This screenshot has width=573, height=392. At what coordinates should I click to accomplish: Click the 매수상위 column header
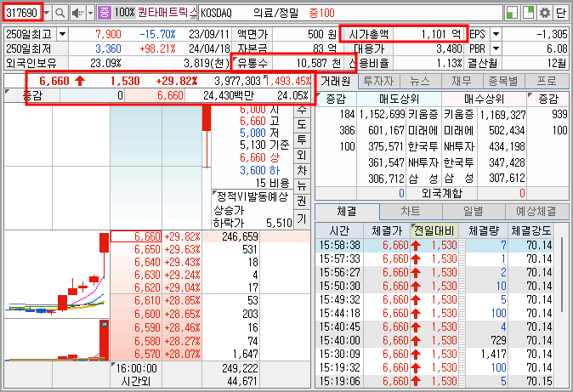pos(485,99)
